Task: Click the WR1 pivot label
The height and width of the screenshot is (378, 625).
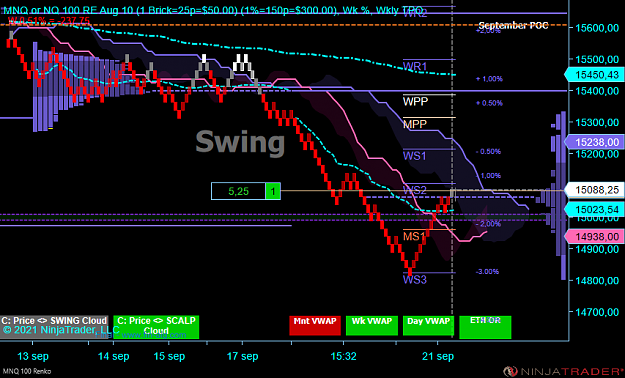Action: (415, 66)
